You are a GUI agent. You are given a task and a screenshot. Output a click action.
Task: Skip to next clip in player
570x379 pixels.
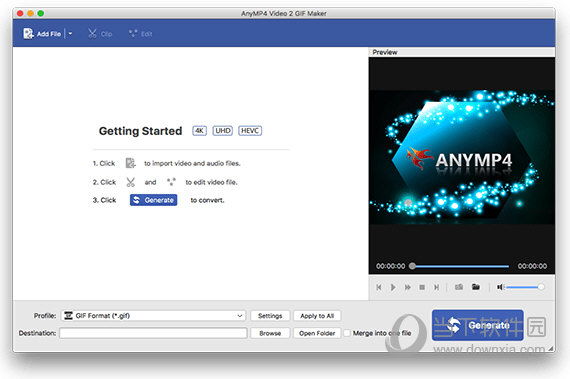pos(436,287)
